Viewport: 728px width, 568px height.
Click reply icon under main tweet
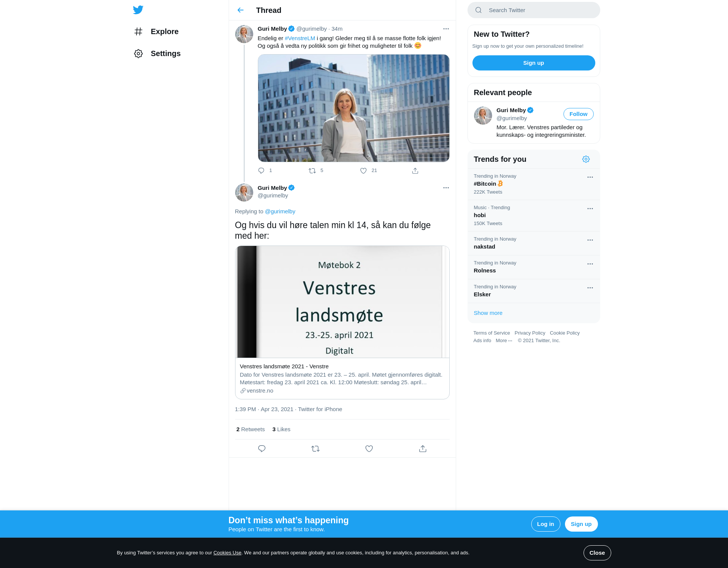[x=262, y=449]
